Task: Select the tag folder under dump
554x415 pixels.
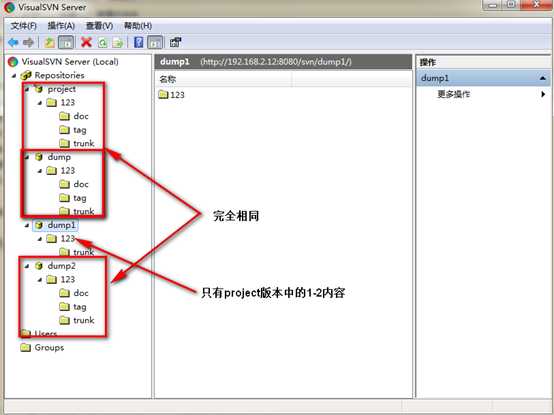Action: click(x=80, y=198)
